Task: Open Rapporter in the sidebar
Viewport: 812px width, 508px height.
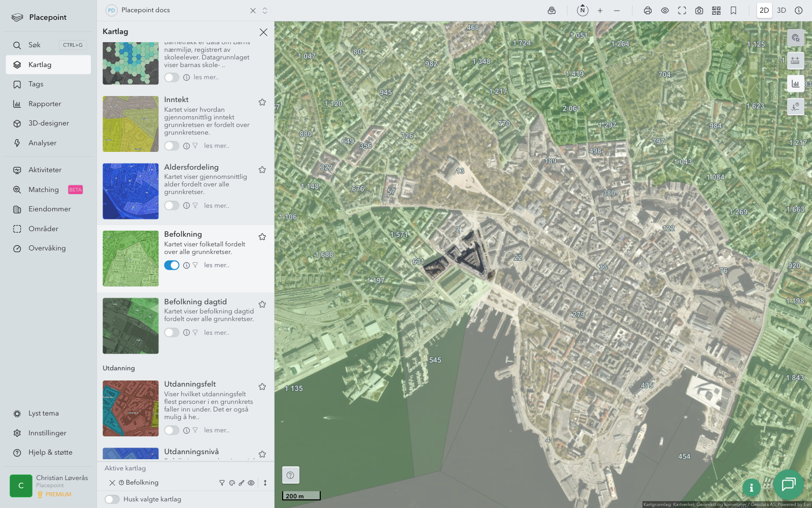Action: [45, 104]
